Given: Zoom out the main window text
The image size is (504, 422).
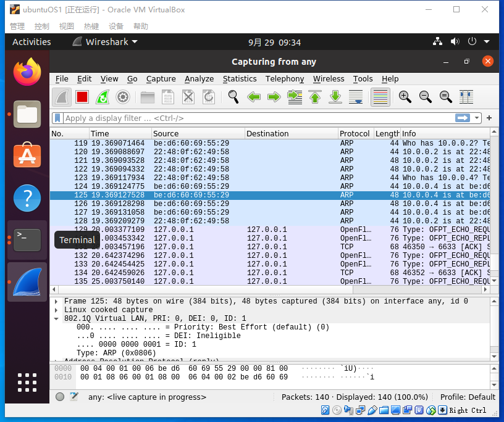Looking at the screenshot, I should coord(425,97).
